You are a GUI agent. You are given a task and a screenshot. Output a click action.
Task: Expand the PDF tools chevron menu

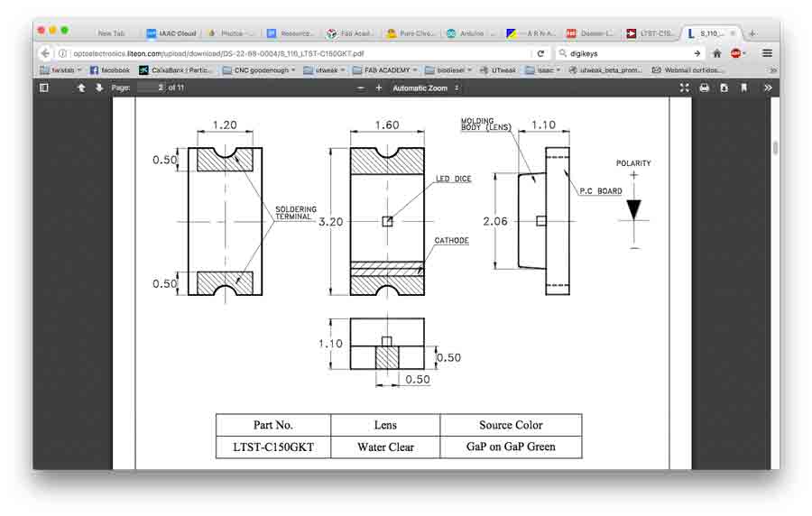coord(768,88)
